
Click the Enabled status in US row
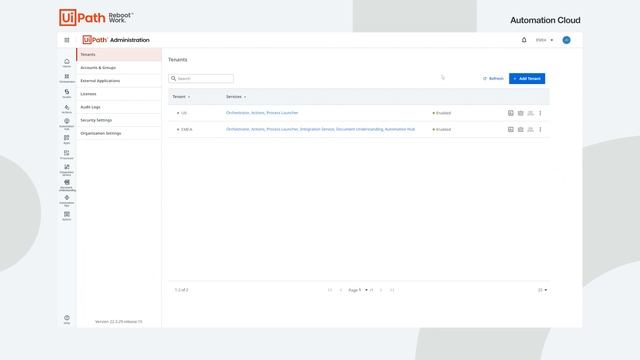point(442,113)
